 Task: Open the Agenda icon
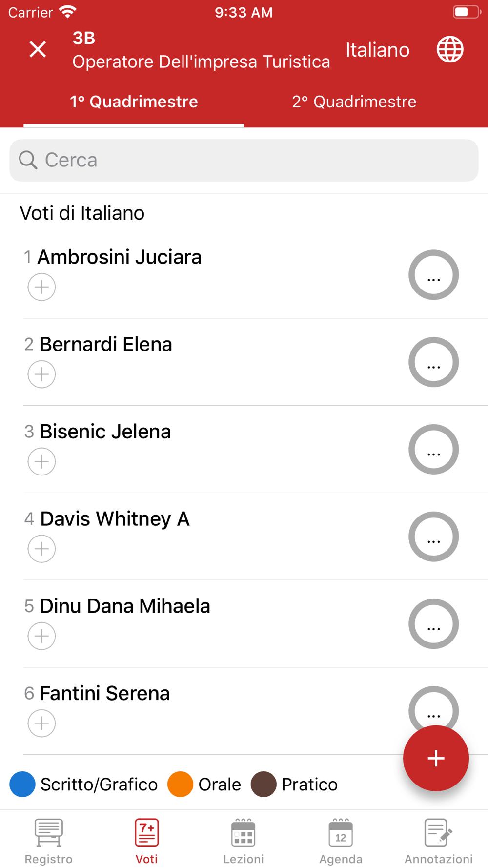coord(341,832)
